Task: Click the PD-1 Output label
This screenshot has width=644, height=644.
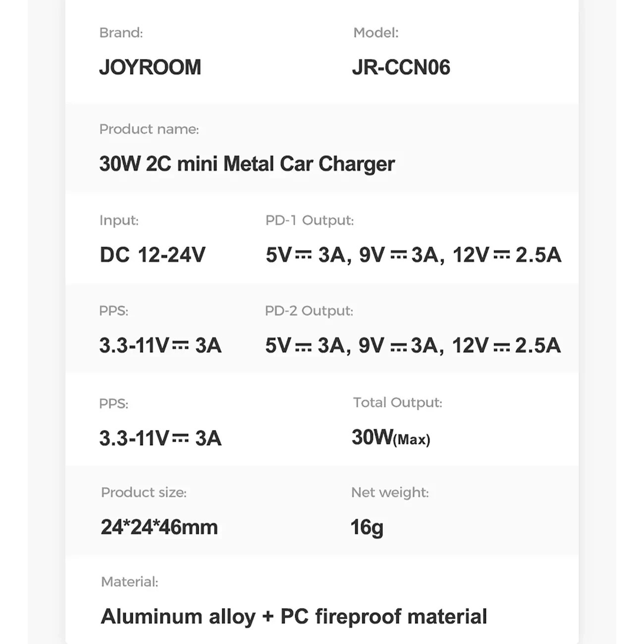Action: tap(309, 220)
